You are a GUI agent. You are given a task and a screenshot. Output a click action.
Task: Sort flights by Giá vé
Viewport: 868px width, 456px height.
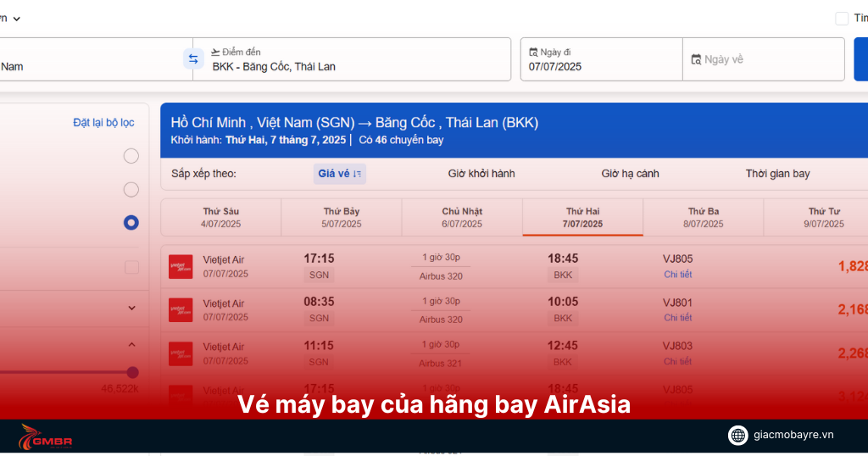(339, 174)
